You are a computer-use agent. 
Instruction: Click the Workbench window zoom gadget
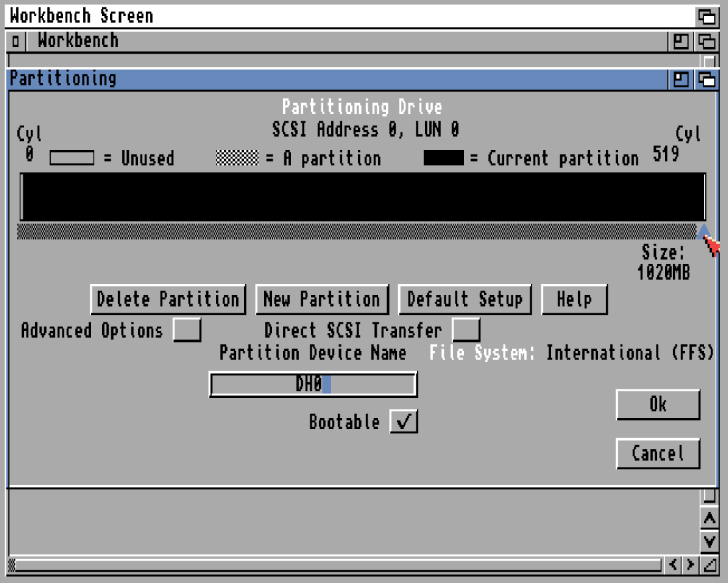tap(681, 41)
